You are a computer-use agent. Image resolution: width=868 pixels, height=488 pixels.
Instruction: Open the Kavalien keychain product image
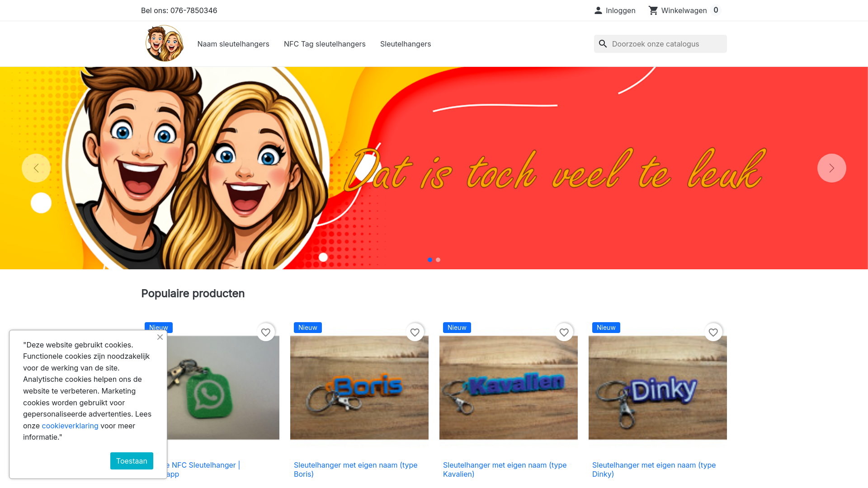coord(509,387)
